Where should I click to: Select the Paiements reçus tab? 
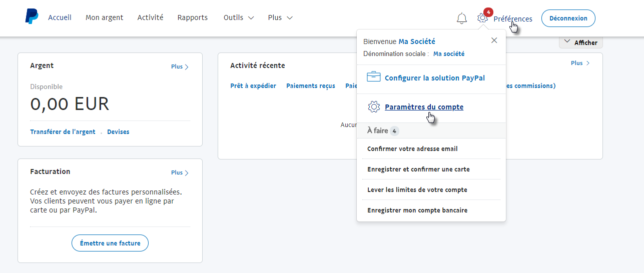click(x=311, y=86)
